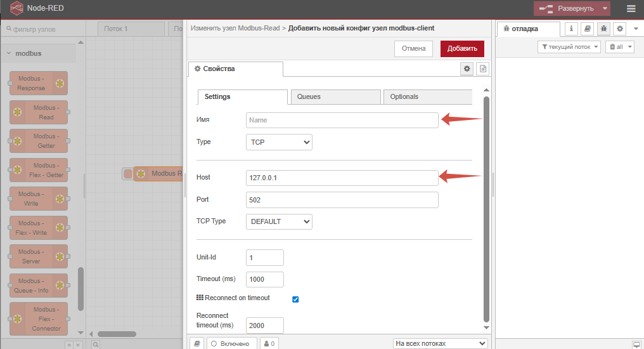Open the node description document icon

coord(483,69)
